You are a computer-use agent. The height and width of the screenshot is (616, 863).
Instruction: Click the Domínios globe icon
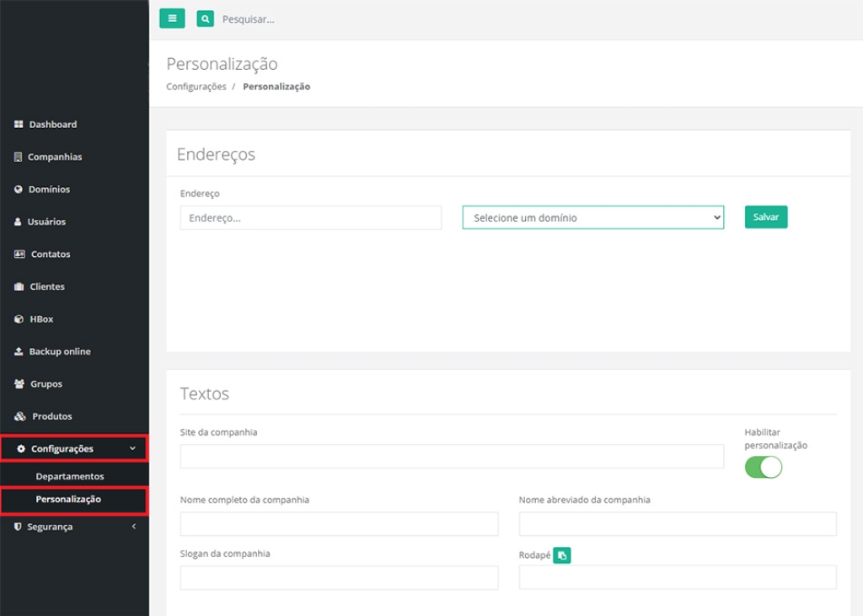click(19, 190)
